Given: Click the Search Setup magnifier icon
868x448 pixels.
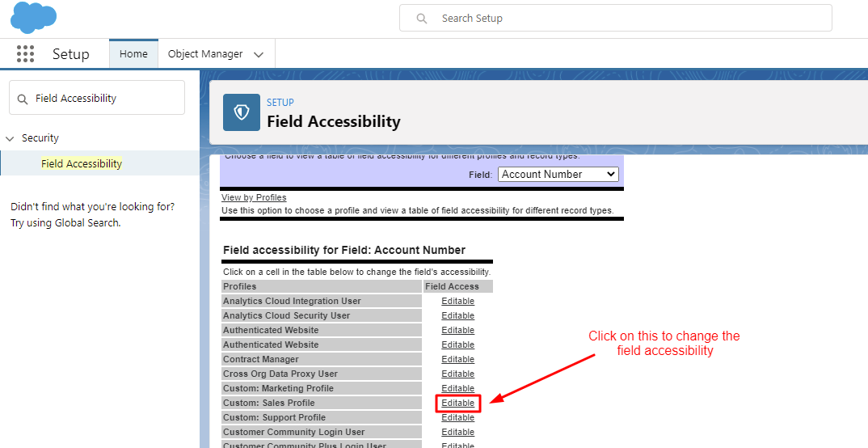Looking at the screenshot, I should pyautogui.click(x=422, y=19).
